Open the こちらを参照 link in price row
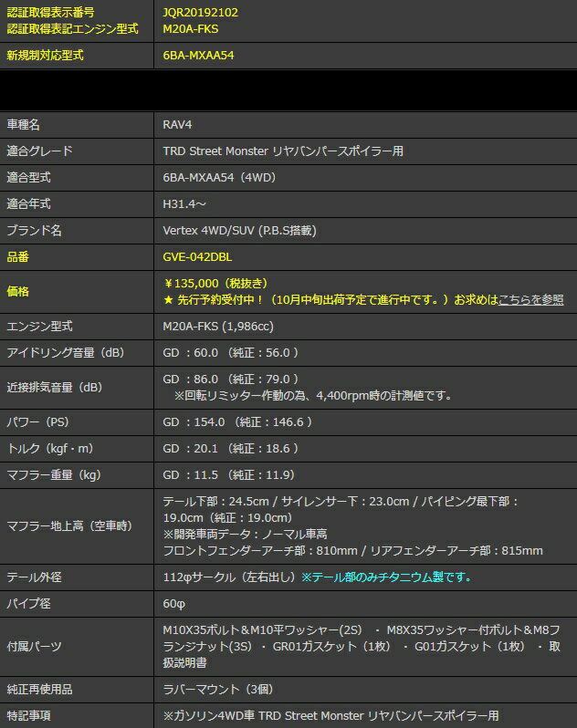 coord(530,299)
